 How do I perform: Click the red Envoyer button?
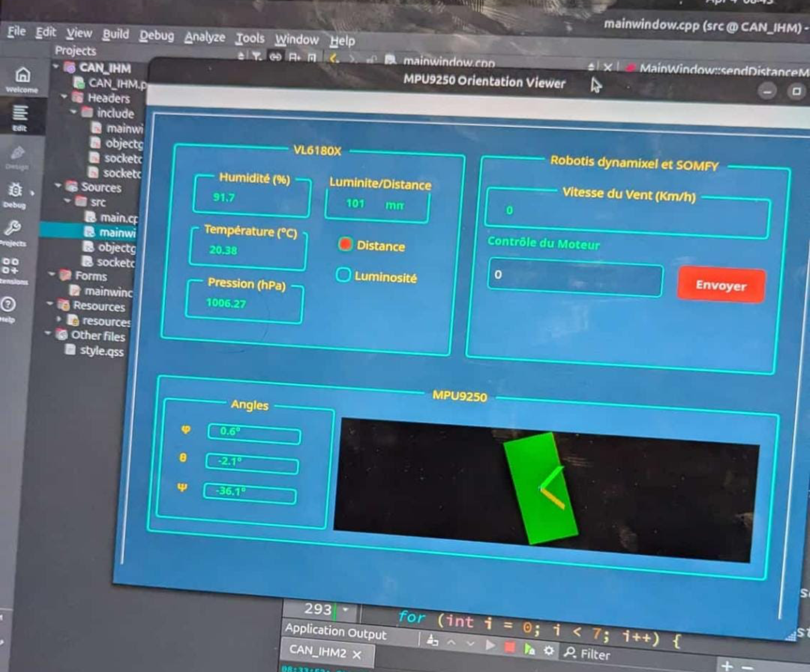tap(721, 285)
